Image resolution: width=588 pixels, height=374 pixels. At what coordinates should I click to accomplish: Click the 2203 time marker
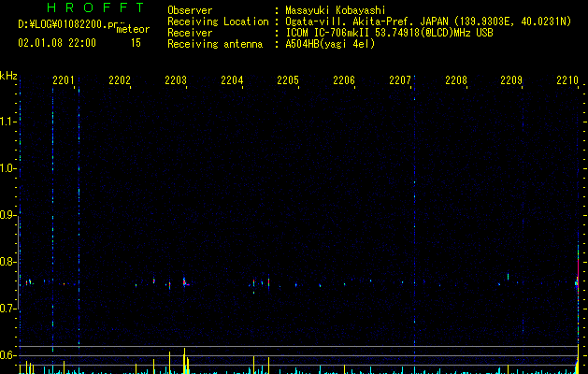(176, 79)
